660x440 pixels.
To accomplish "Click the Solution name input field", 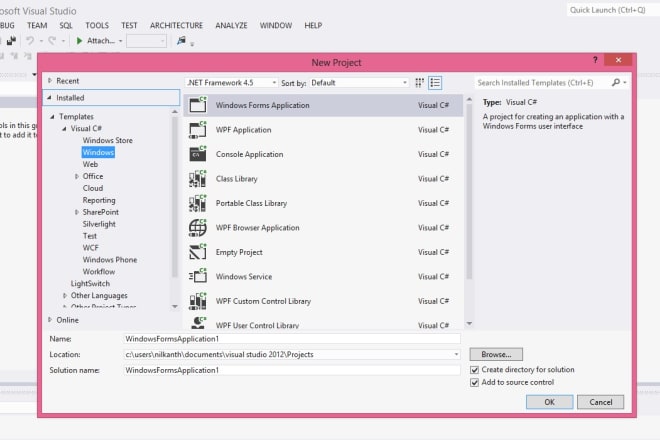I will pyautogui.click(x=292, y=371).
